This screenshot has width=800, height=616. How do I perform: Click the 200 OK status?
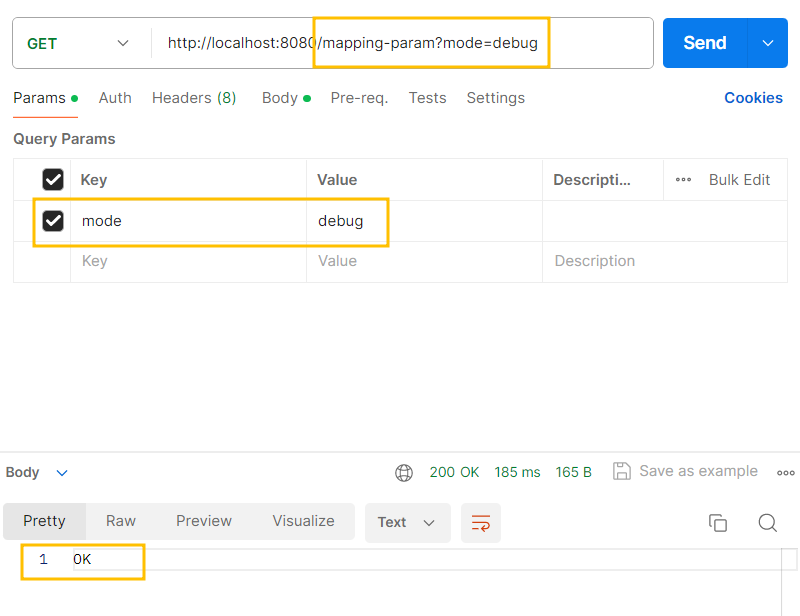(454, 472)
